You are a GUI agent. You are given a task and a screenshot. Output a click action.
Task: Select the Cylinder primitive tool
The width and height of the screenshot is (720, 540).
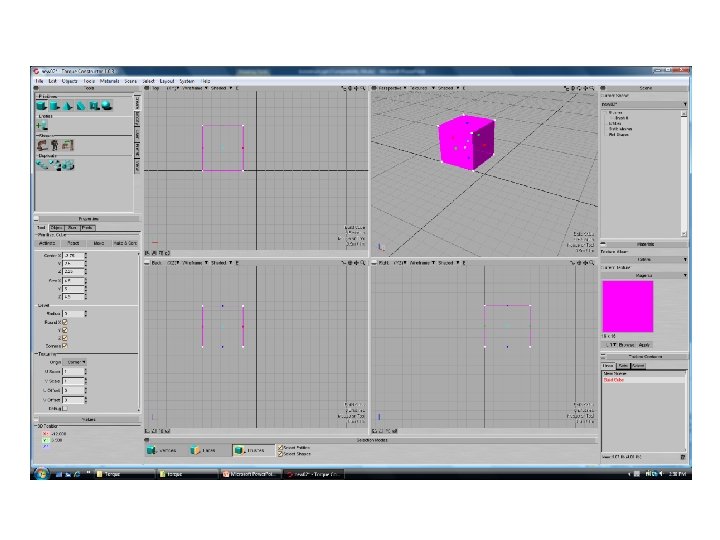(x=55, y=106)
